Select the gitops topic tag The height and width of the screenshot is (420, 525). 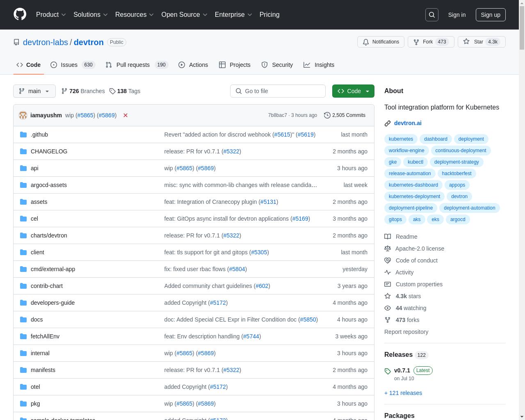pos(395,219)
